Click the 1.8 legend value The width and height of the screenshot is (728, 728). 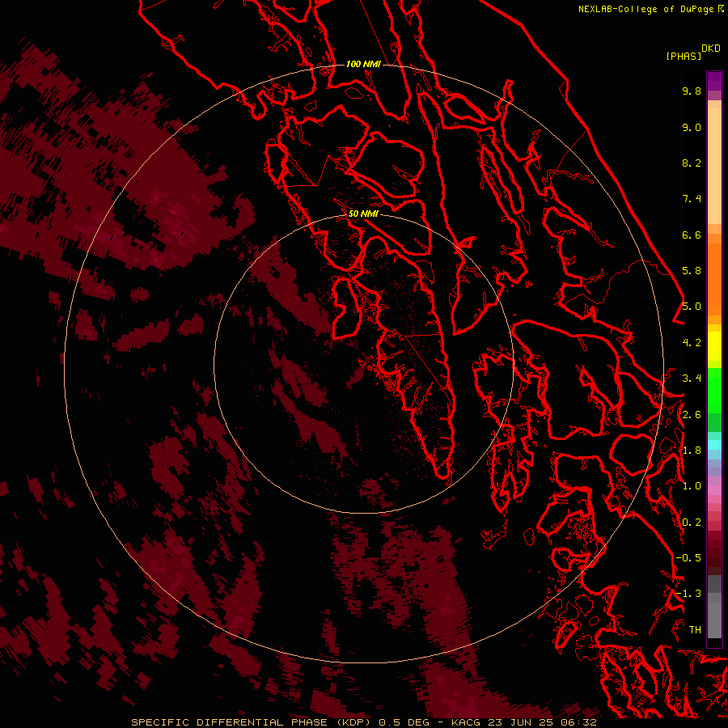[692, 451]
